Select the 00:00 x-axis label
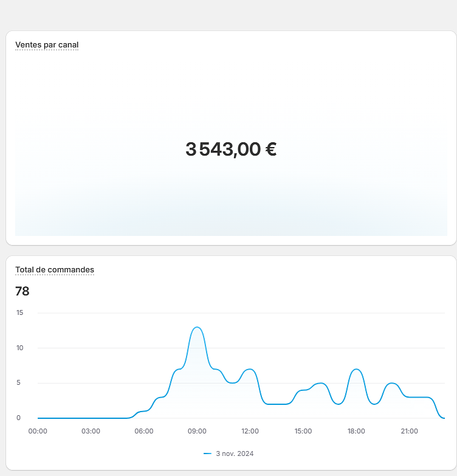This screenshot has width=457, height=476. click(38, 431)
